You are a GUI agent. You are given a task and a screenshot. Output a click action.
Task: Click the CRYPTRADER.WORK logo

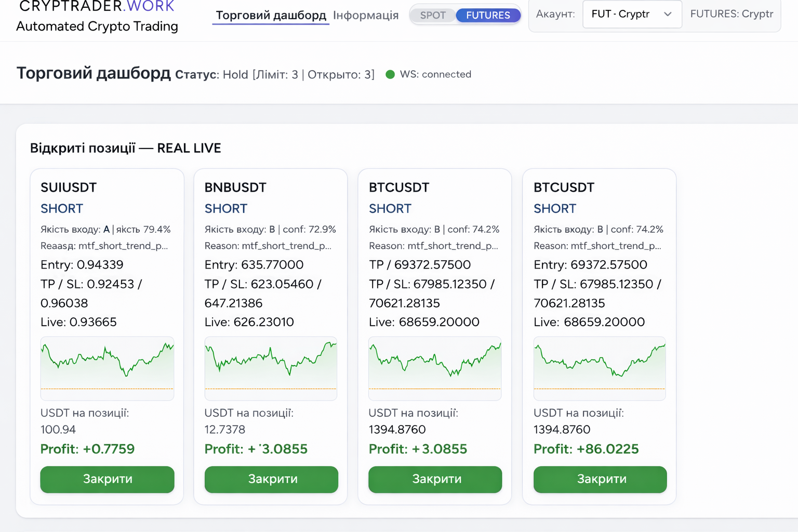pos(97,7)
